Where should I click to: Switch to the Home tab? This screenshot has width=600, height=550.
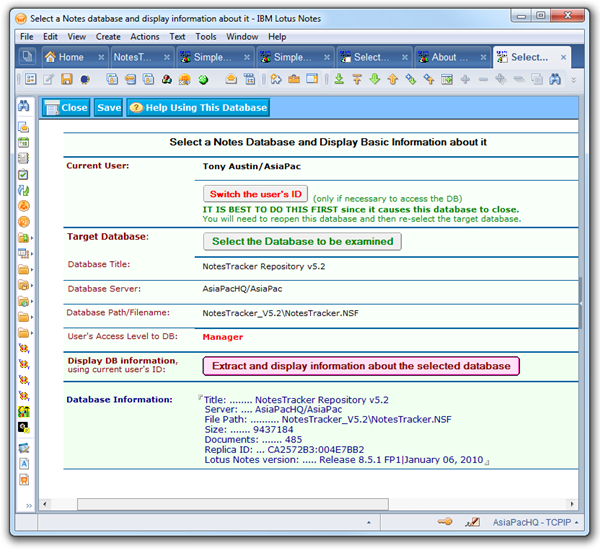65,57
